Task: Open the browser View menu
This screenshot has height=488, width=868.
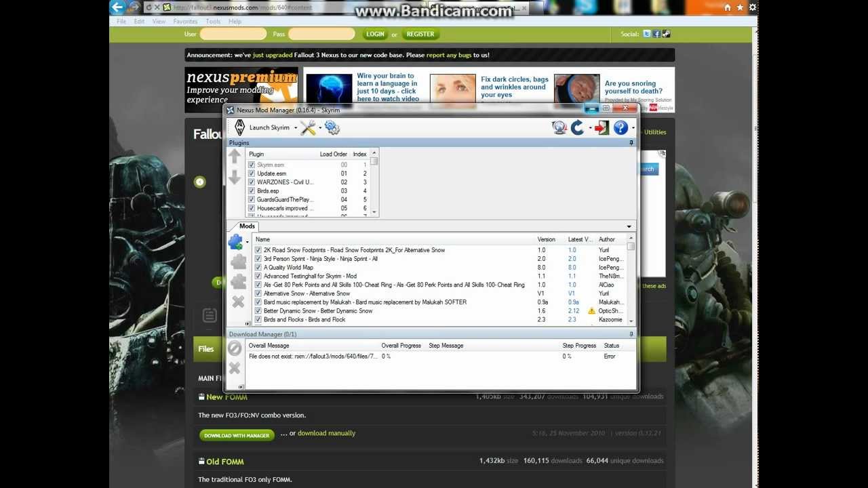Action: tap(159, 21)
